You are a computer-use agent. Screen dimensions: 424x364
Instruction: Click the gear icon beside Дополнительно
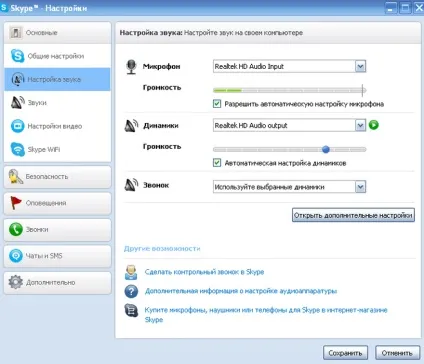[x=16, y=282]
